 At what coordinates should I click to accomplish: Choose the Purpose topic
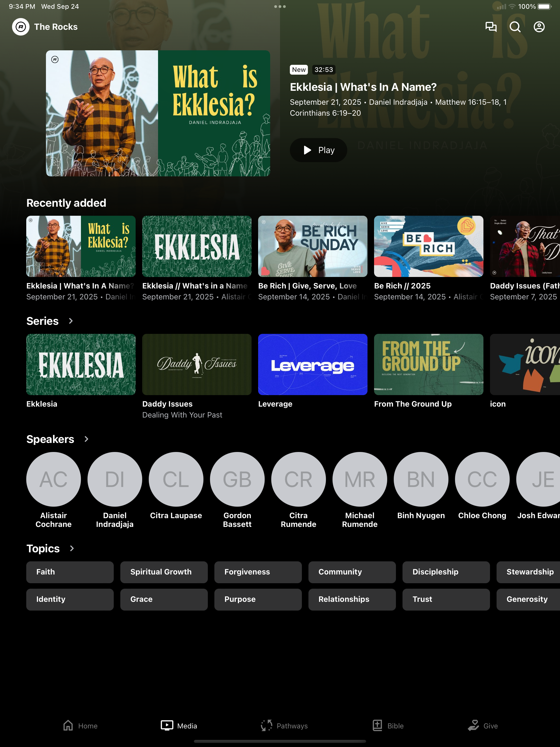(x=258, y=599)
